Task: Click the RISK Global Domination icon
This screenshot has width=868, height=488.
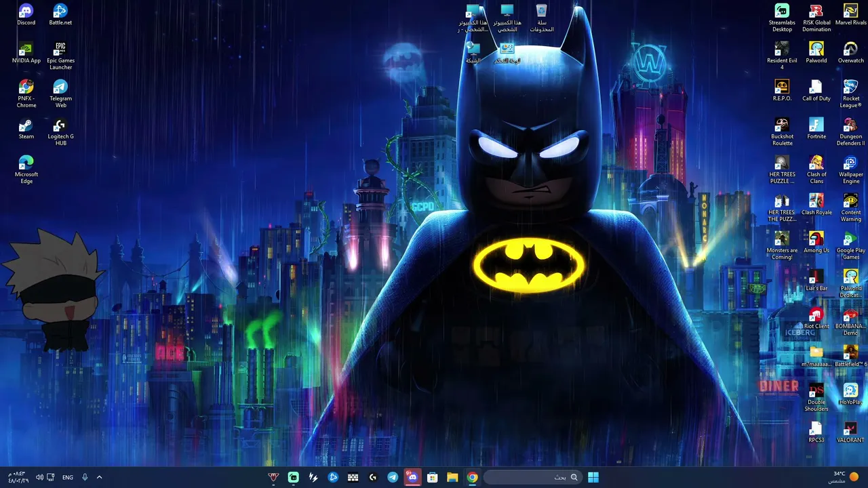Action: [x=816, y=18]
